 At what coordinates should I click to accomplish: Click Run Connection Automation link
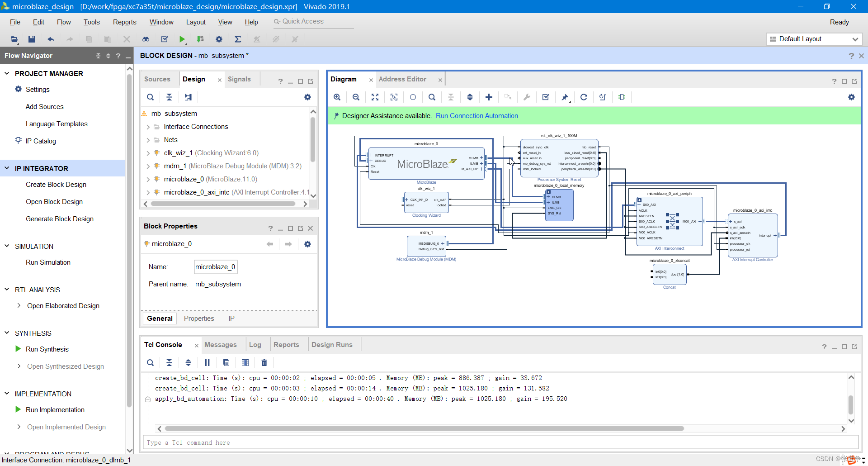tap(477, 116)
